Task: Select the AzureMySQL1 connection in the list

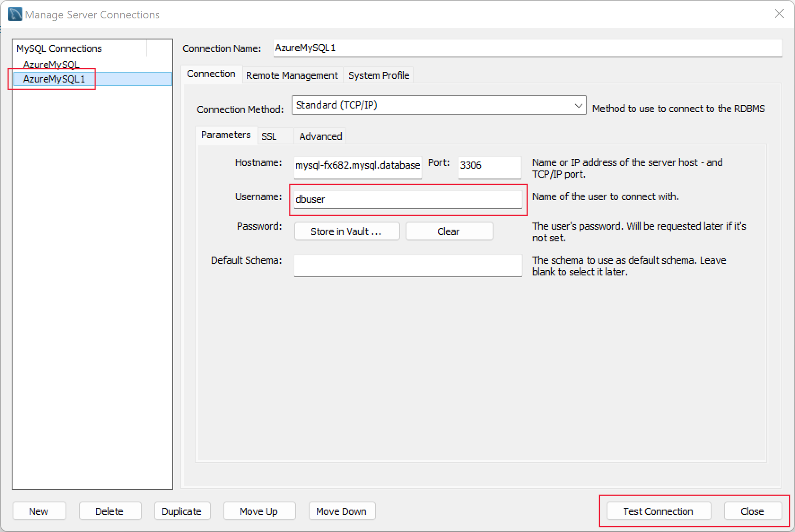Action: coord(92,79)
